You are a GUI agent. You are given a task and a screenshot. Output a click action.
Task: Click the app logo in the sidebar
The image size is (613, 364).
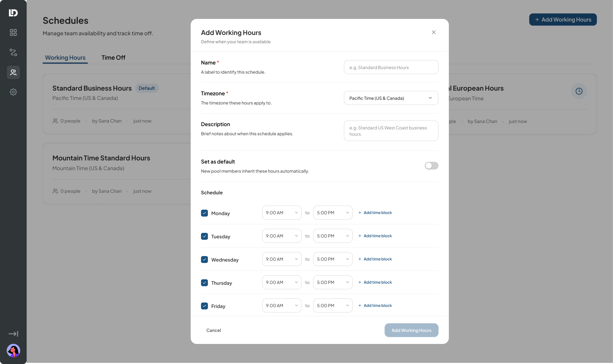pyautogui.click(x=13, y=13)
